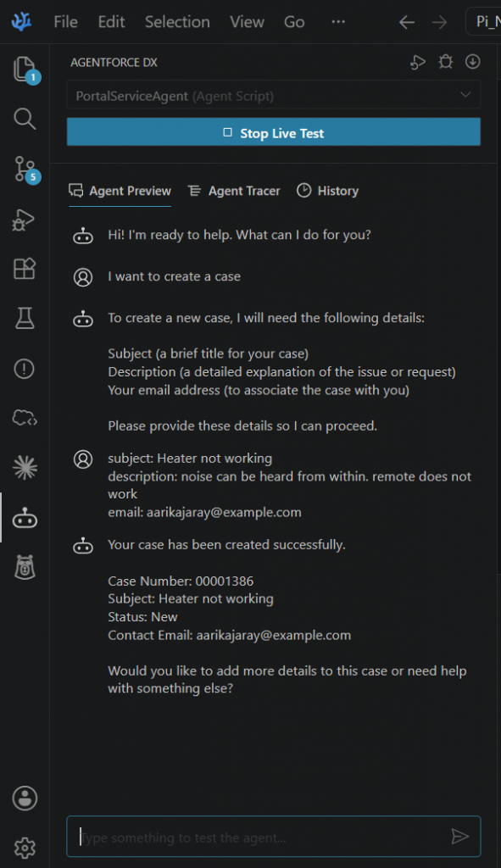This screenshot has width=501, height=868.
Task: Open the Agentforce DX robot icon
Action: tap(25, 518)
